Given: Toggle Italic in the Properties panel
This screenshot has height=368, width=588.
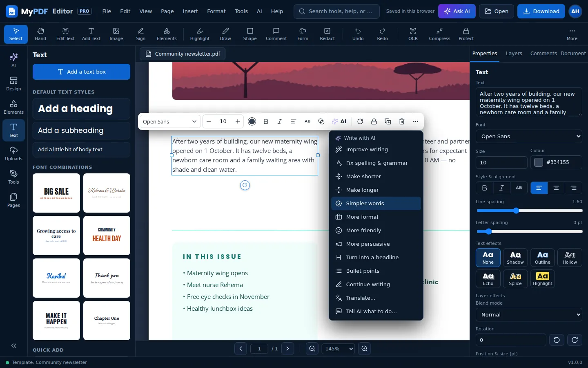Looking at the screenshot, I should coord(501,188).
